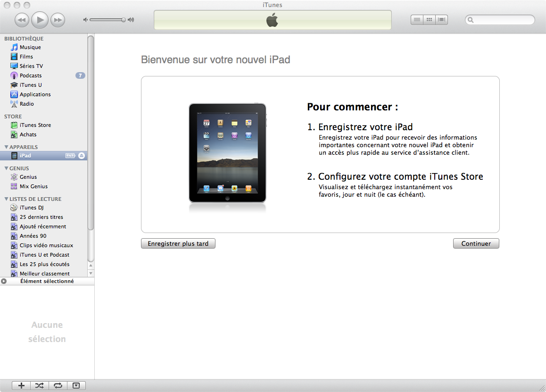Hide the artwork viewer panel
The width and height of the screenshot is (546, 392).
76,385
